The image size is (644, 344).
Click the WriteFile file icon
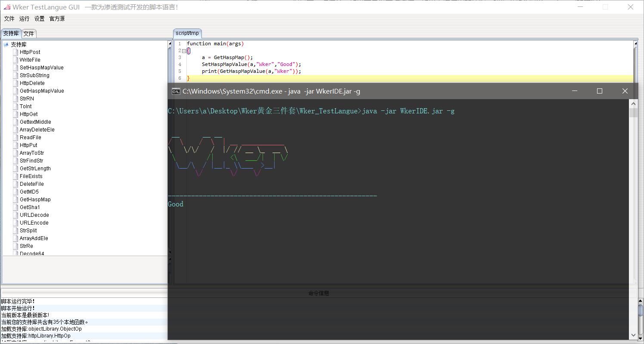(15, 60)
